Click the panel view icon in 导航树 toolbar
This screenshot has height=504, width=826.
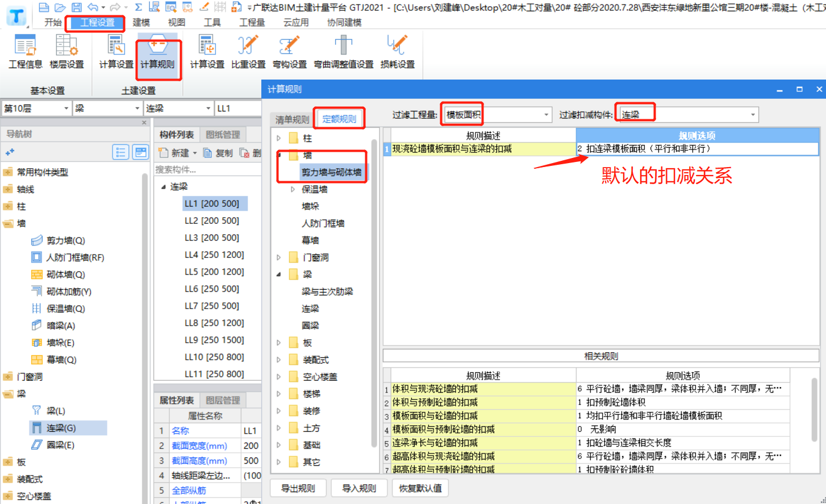tap(140, 152)
